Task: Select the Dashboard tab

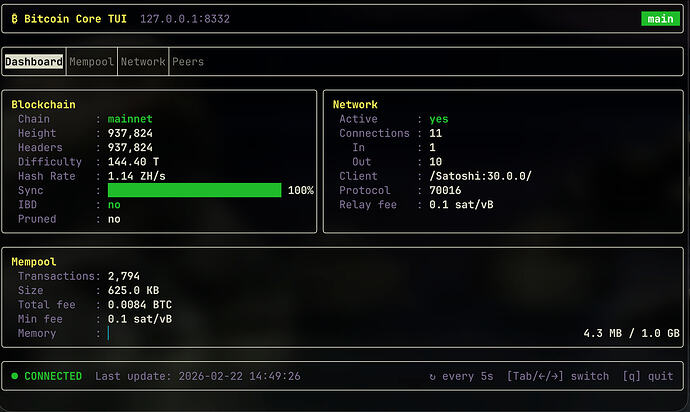Action: (x=33, y=62)
